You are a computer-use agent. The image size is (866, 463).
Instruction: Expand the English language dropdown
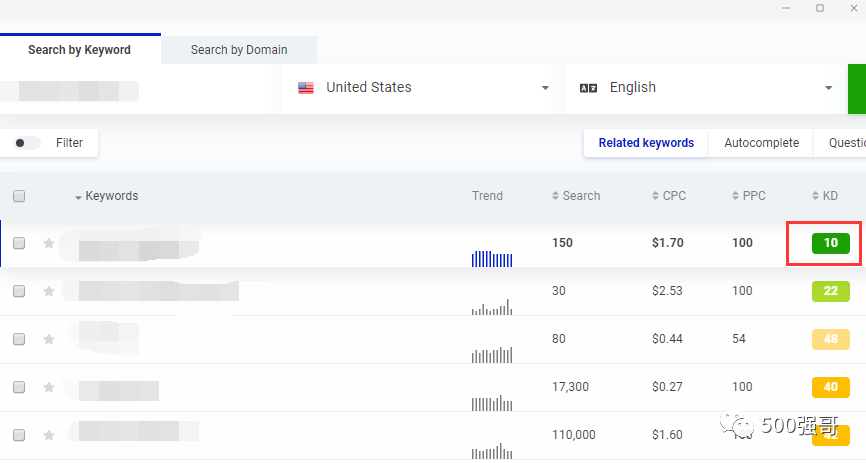click(828, 88)
